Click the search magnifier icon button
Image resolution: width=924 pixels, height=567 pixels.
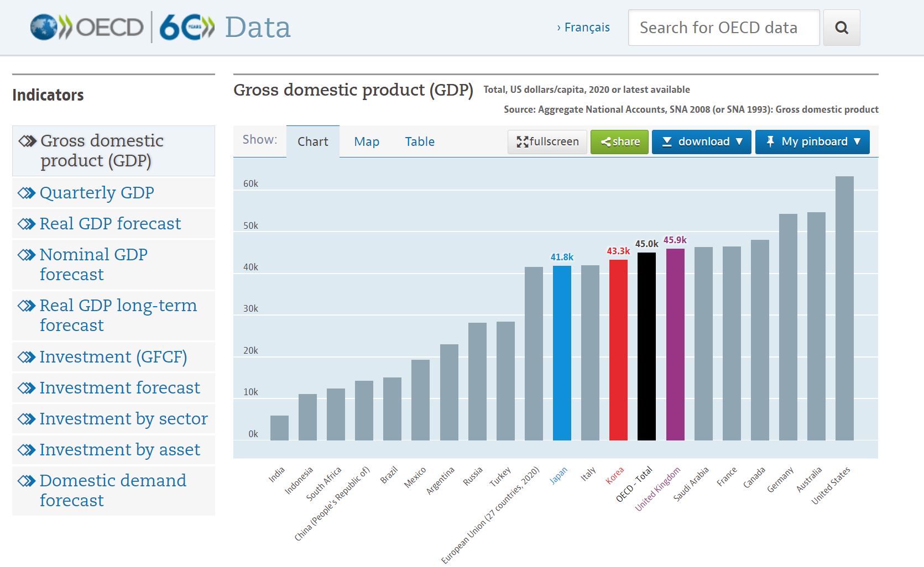pyautogui.click(x=841, y=28)
